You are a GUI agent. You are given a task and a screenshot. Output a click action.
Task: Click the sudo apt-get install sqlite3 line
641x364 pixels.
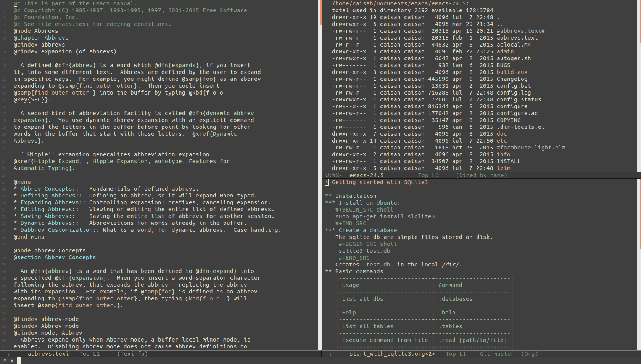coord(385,216)
